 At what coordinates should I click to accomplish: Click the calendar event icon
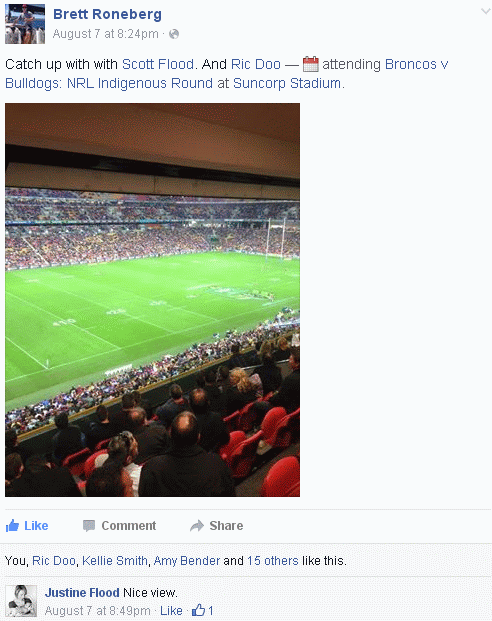coord(311,64)
